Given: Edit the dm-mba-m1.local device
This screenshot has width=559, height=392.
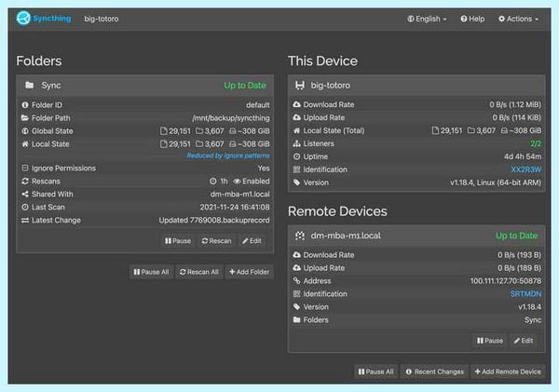Looking at the screenshot, I should pos(524,341).
